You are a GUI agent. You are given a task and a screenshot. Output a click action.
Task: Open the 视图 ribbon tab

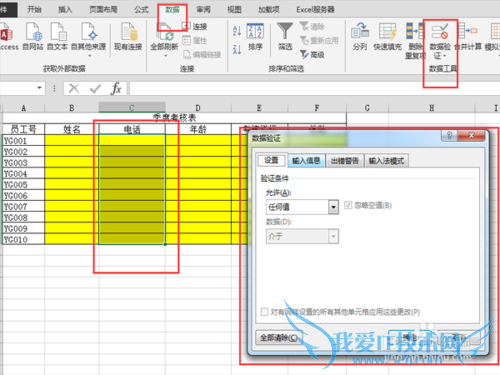coord(234,10)
